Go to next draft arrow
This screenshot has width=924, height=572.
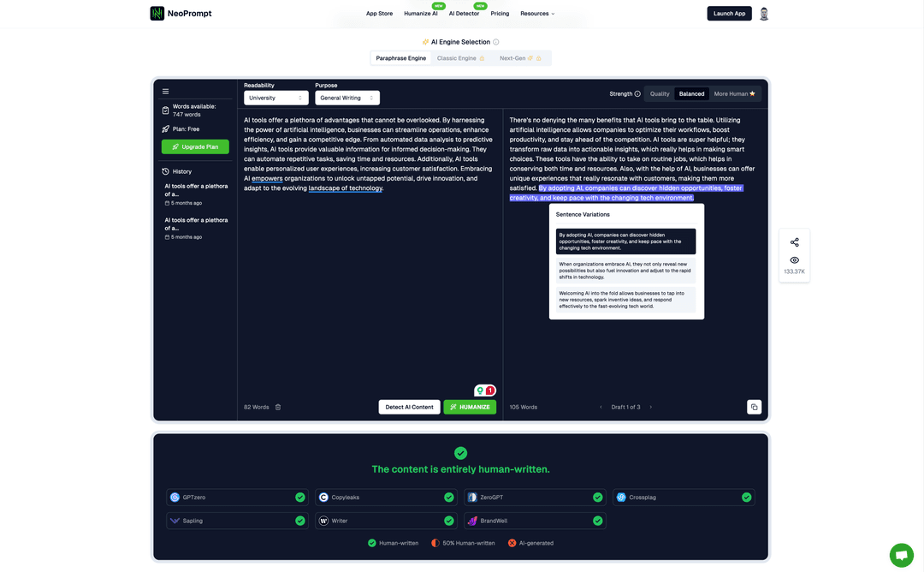point(650,408)
